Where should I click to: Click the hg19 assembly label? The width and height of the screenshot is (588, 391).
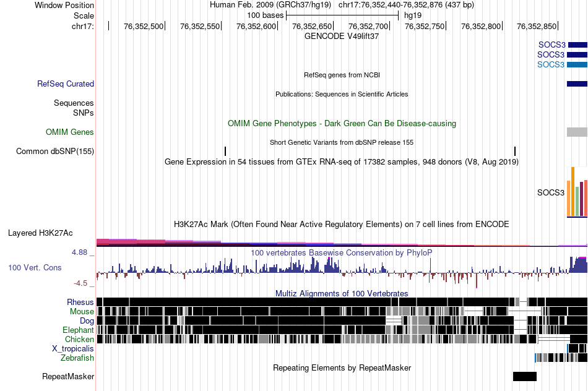coord(413,15)
